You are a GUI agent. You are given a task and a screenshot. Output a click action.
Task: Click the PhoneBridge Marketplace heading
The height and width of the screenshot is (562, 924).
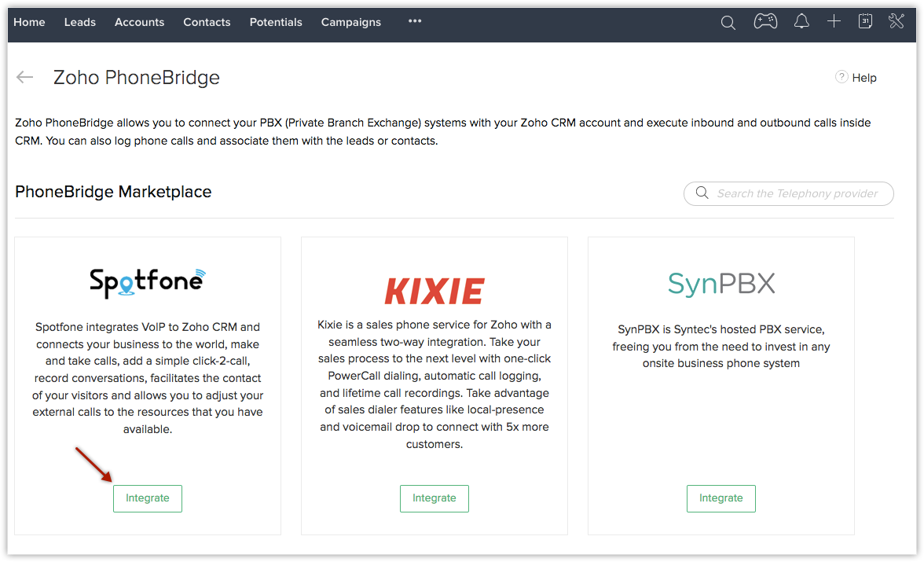[x=113, y=192]
